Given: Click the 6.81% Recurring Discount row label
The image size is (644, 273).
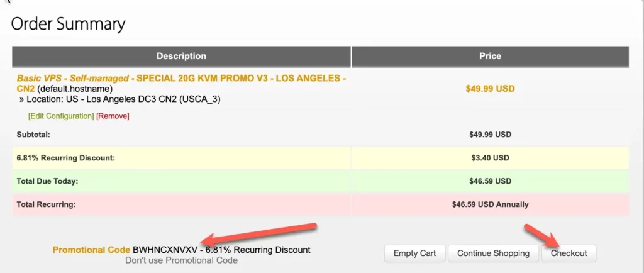Looking at the screenshot, I should click(65, 158).
